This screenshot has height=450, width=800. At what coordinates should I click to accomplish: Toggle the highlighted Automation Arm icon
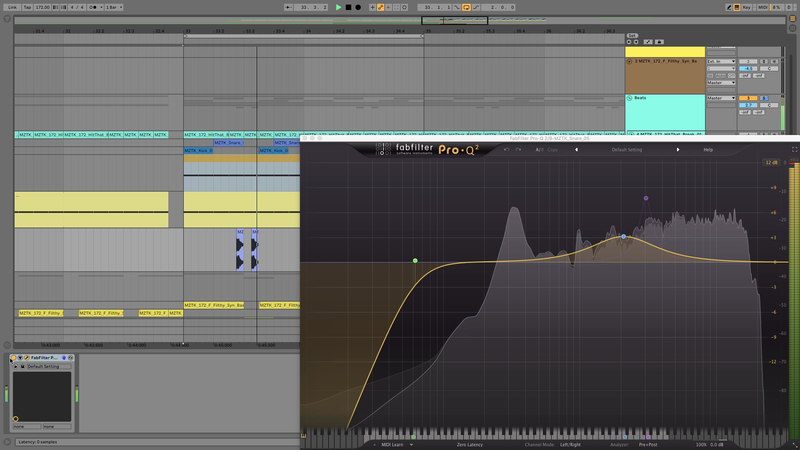point(381,7)
